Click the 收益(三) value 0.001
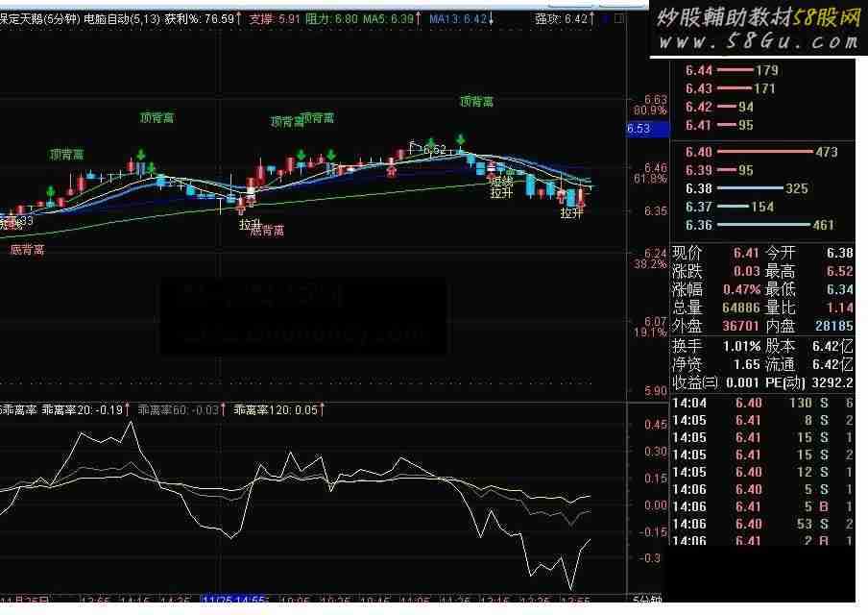 coord(742,383)
